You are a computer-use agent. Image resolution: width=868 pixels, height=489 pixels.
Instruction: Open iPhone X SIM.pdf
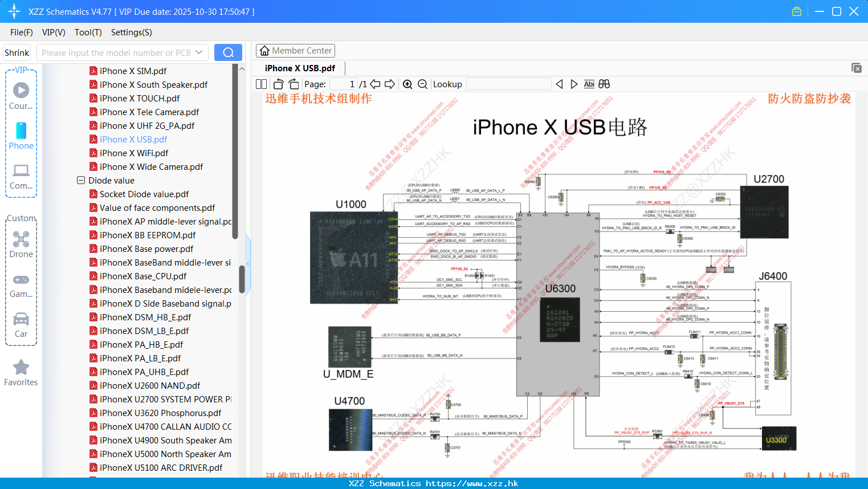(133, 71)
